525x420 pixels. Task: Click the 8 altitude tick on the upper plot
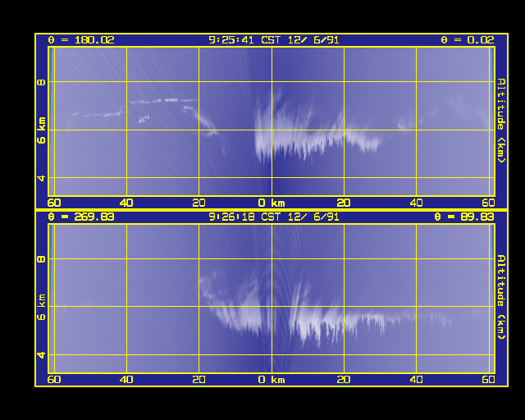coord(42,82)
